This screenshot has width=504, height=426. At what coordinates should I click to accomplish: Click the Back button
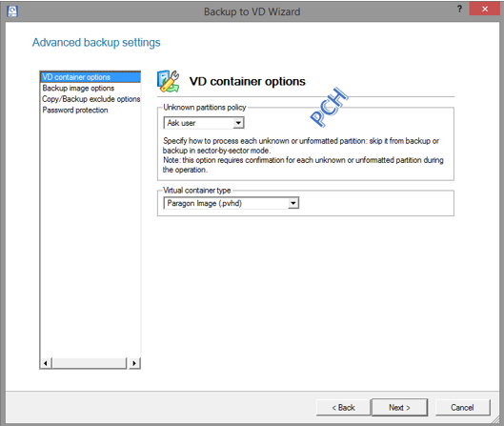tap(343, 408)
